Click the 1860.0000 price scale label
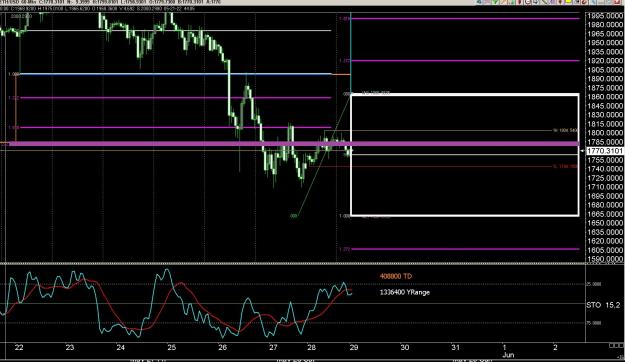Screen dimensions: 625x362 click(605, 96)
